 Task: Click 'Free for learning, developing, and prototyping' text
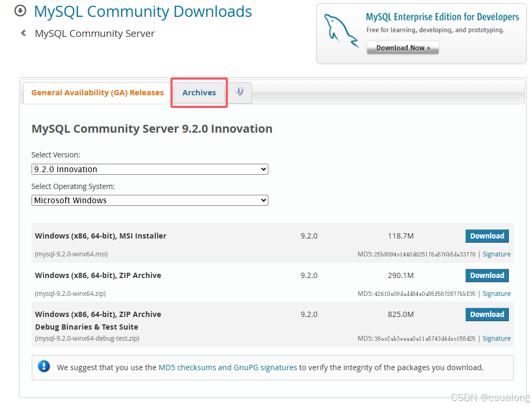point(435,30)
